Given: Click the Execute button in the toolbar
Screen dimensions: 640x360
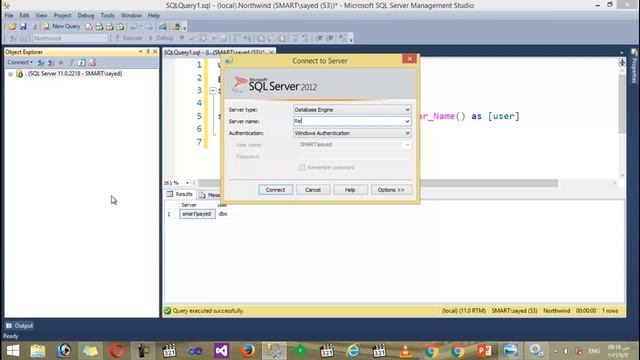Looking at the screenshot, I should point(129,38).
